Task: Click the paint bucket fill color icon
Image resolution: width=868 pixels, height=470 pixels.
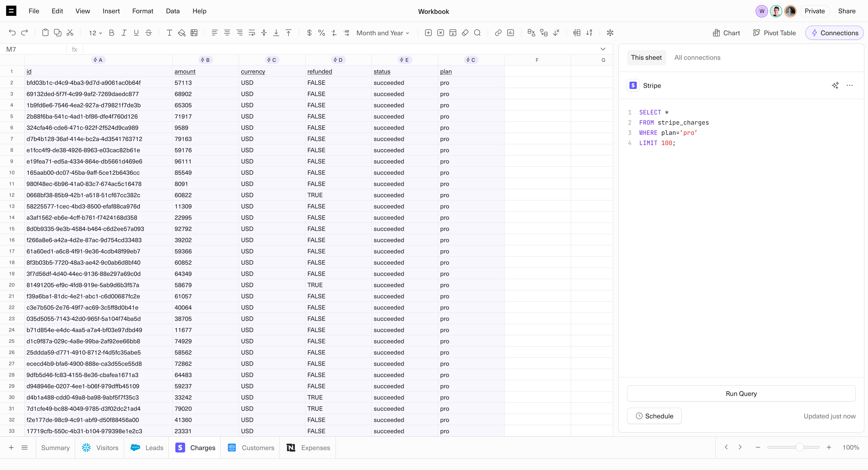Action: [182, 33]
